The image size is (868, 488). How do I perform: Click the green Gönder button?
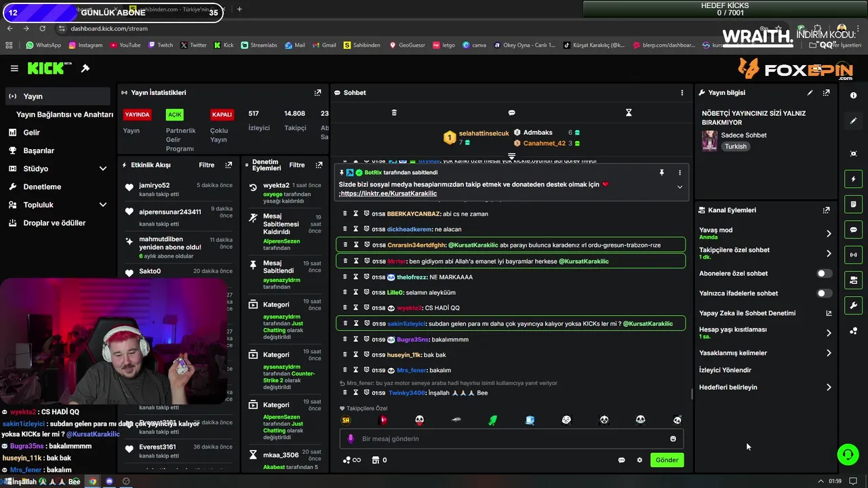coord(667,460)
